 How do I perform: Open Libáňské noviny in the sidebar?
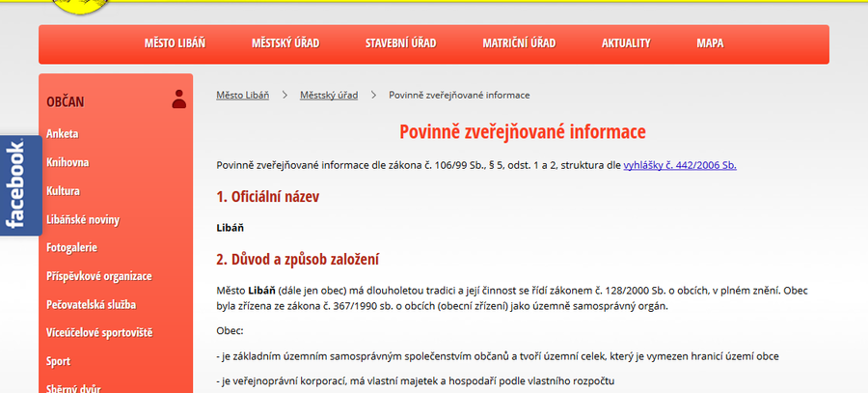[83, 219]
